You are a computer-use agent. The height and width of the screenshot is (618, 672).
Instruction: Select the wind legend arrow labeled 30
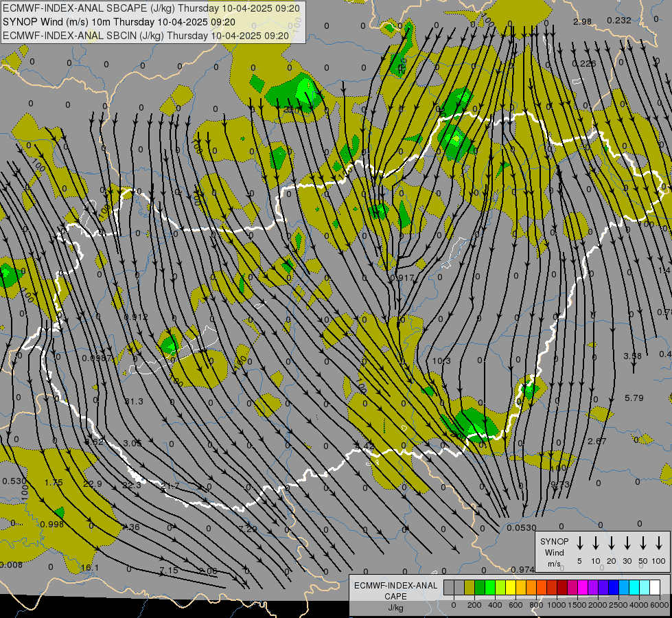pyautogui.click(x=627, y=543)
